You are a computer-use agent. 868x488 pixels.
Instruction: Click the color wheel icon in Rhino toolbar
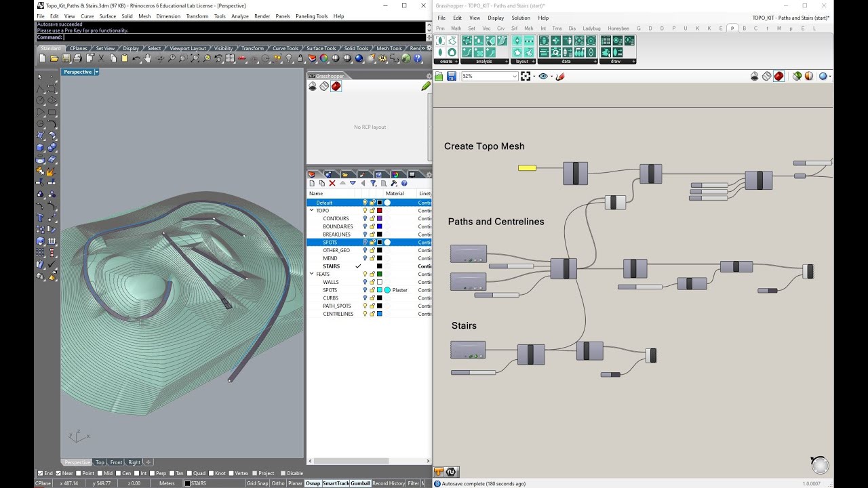coord(324,59)
